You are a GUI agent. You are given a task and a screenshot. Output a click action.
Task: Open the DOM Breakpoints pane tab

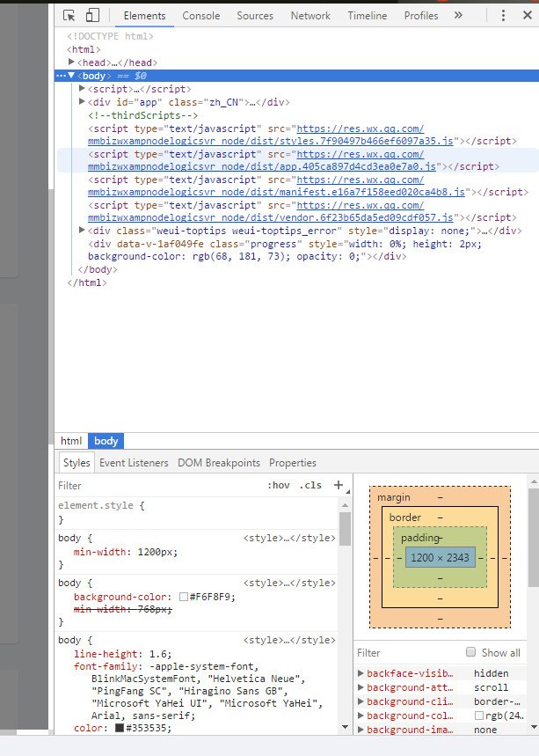219,463
